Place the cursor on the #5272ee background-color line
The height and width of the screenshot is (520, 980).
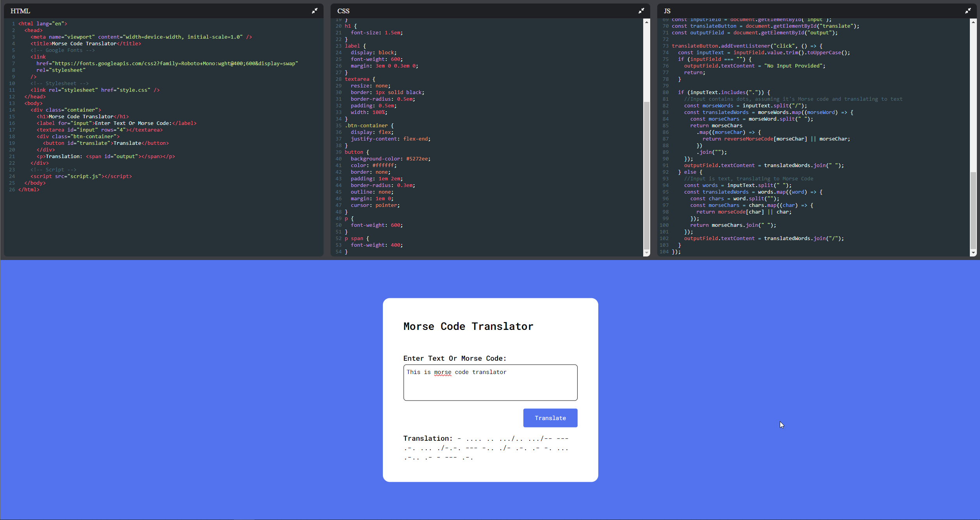390,159
